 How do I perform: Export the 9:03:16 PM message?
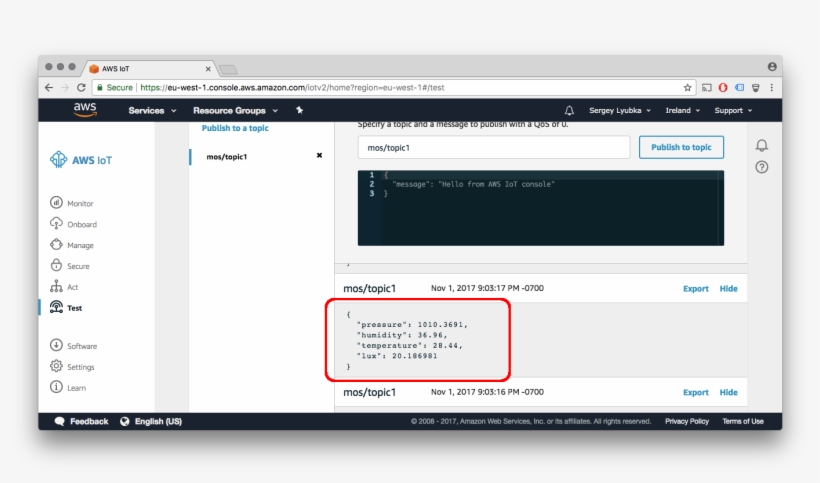click(x=696, y=392)
